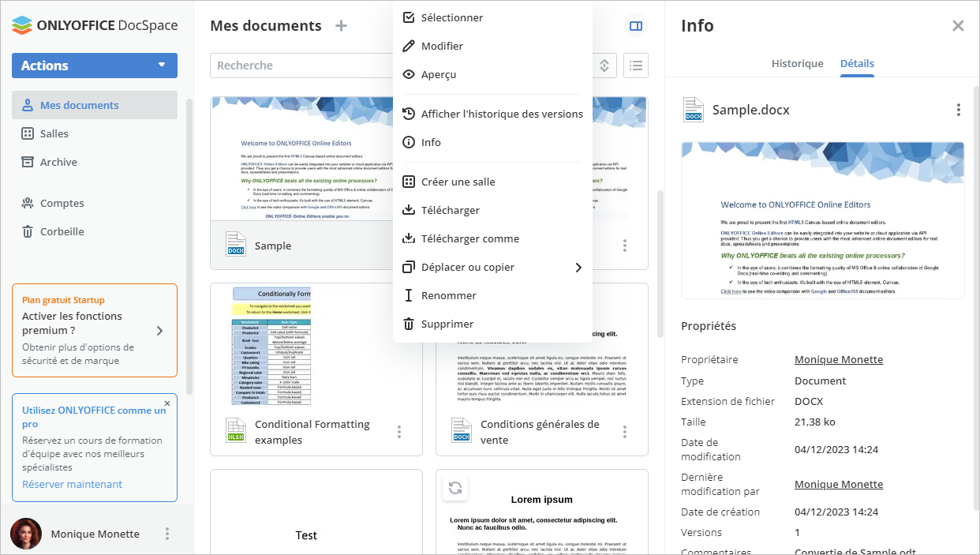Click the Renommer text cursor icon
Screen dimensions: 980x555
coord(409,295)
